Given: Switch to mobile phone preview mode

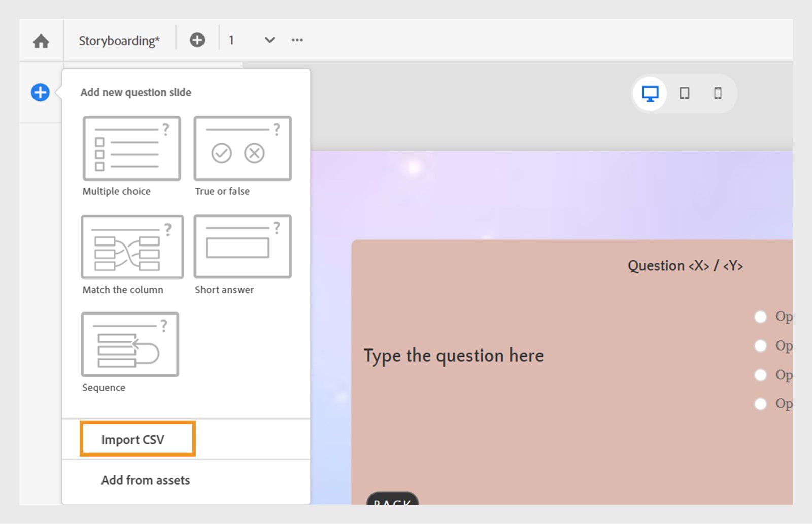Looking at the screenshot, I should coord(718,93).
